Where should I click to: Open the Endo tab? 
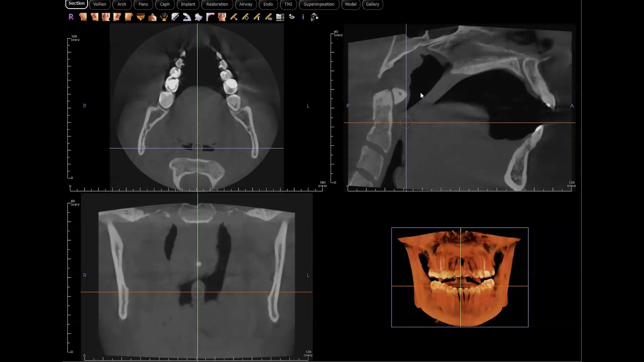(x=268, y=4)
